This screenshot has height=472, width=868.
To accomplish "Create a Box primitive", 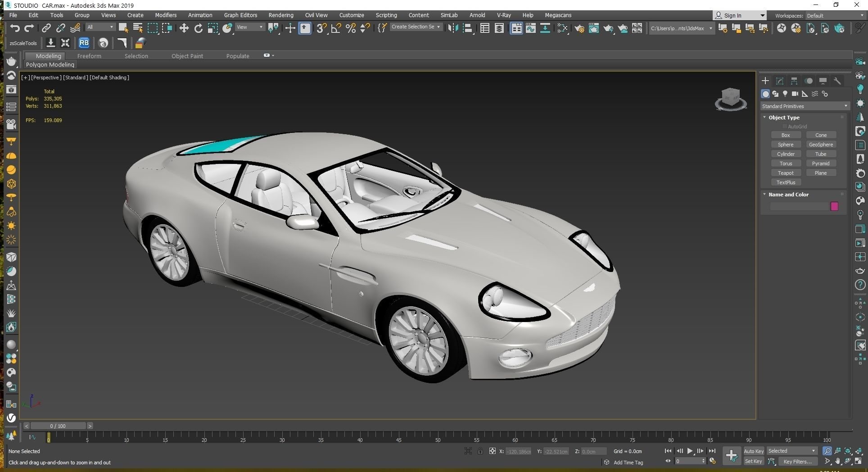I will click(786, 135).
